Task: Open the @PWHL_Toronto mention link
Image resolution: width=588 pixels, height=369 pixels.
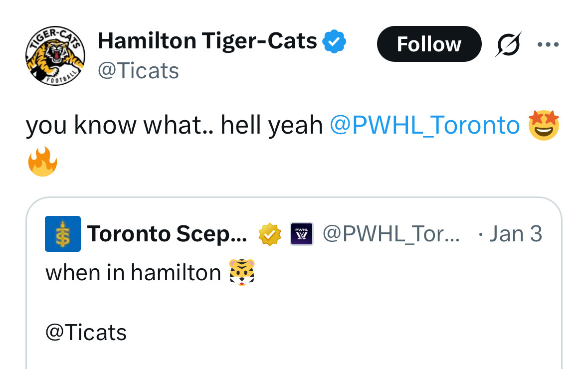Action: [x=425, y=125]
